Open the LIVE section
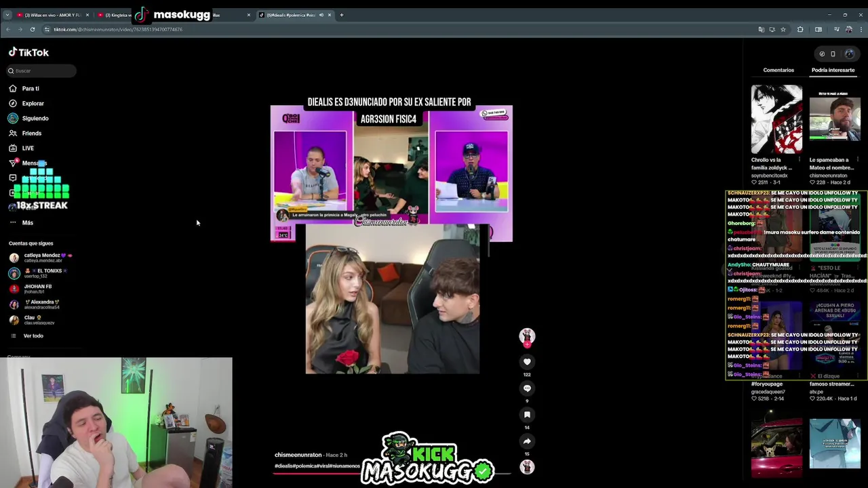The width and height of the screenshot is (868, 488). click(21, 148)
